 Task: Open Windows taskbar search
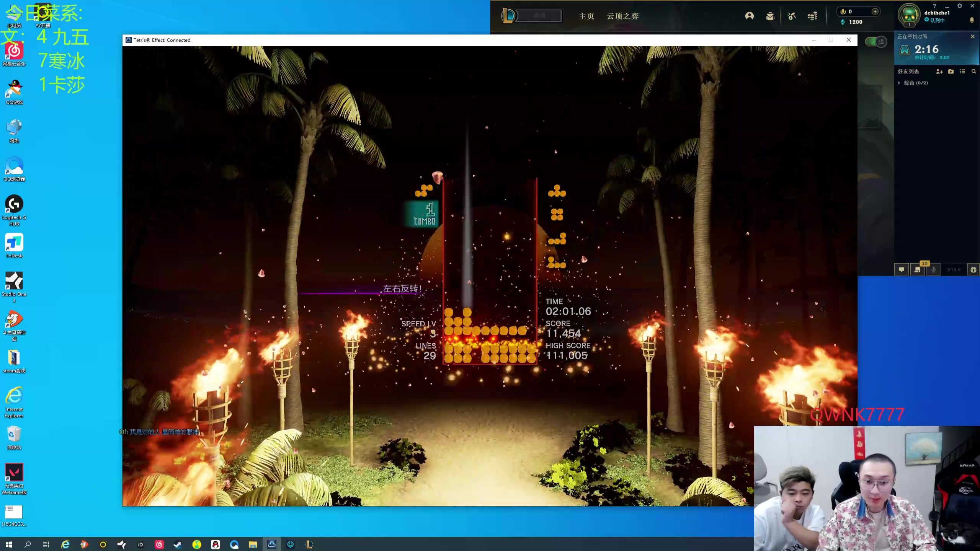[x=28, y=544]
